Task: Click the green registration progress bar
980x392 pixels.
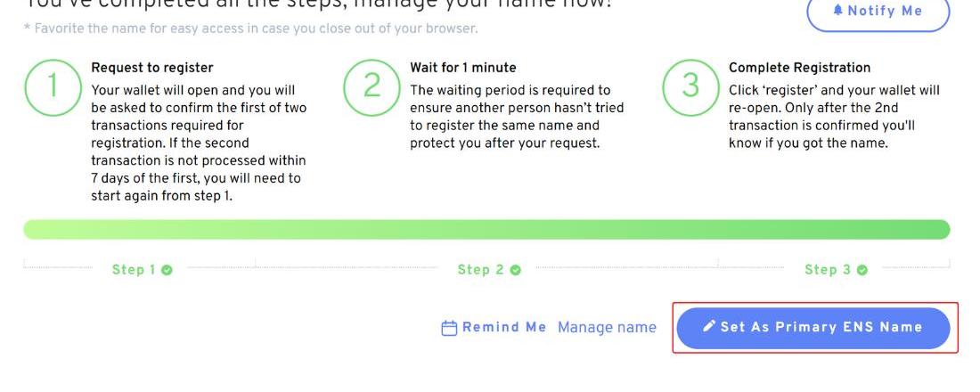Action: click(x=486, y=230)
